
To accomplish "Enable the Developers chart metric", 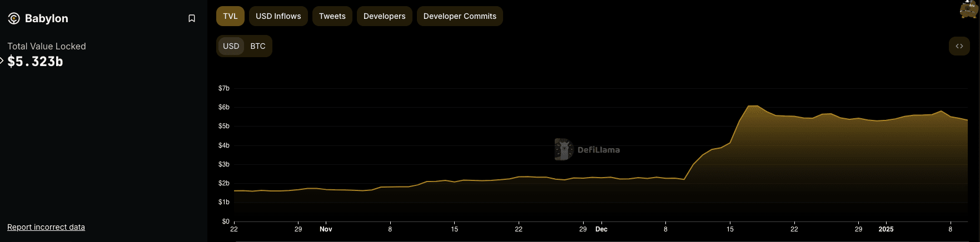I will [x=385, y=16].
